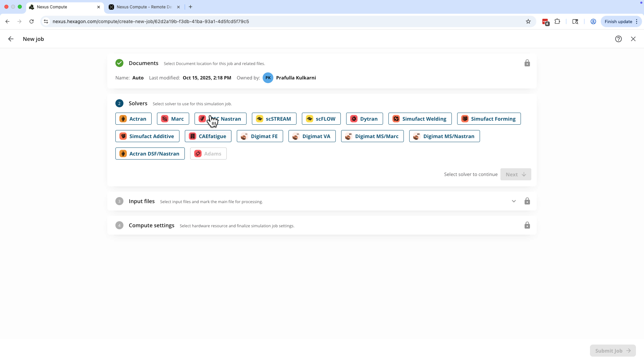Click the Input files heading

pyautogui.click(x=142, y=201)
